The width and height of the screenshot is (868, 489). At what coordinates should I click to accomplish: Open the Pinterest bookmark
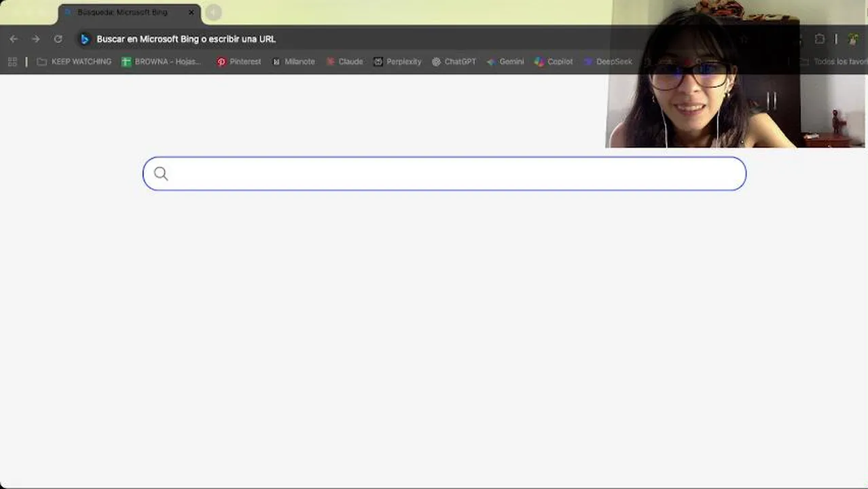pos(239,62)
